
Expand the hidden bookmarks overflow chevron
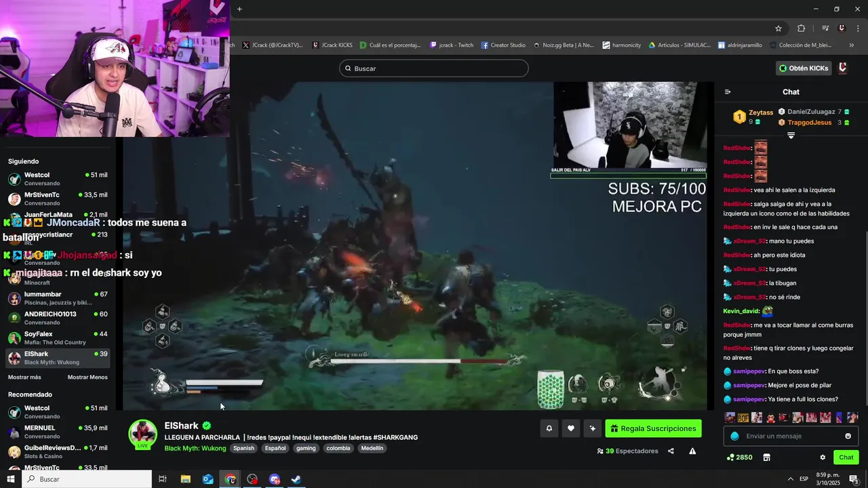[852, 45]
